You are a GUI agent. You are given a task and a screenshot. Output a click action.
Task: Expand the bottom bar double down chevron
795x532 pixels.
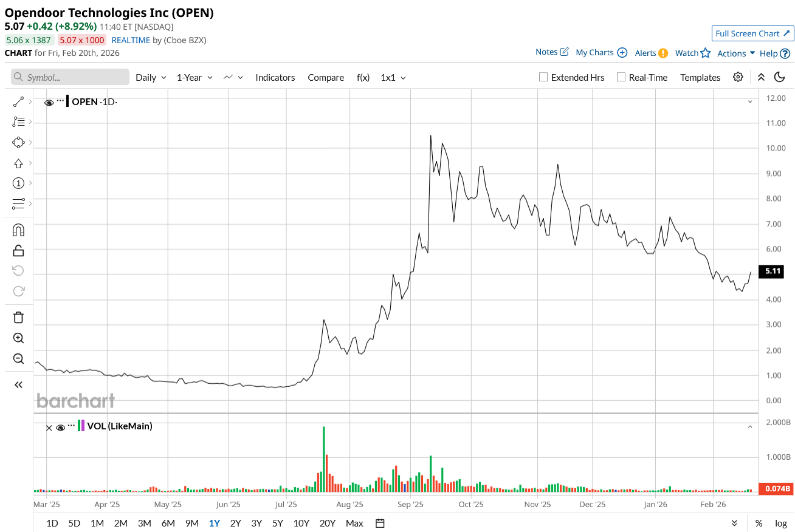tap(734, 523)
